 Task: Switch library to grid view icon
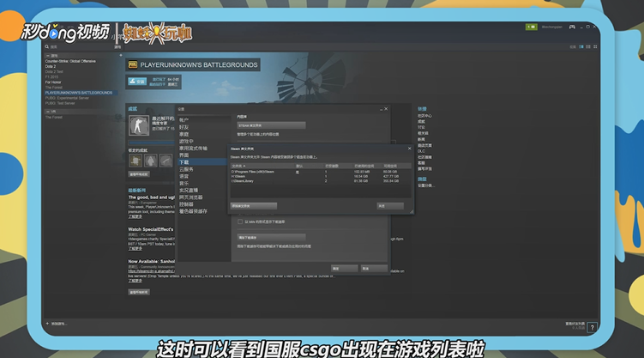pos(595,47)
